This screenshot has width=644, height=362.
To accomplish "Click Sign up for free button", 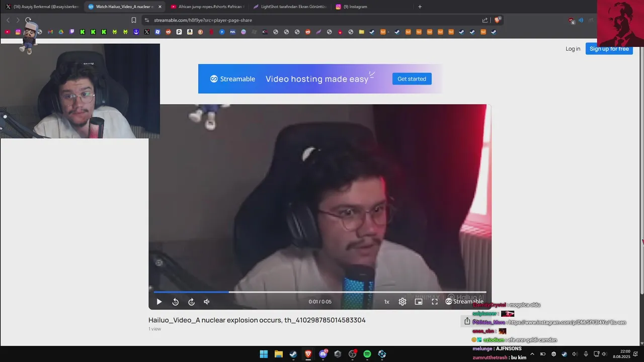I will point(609,49).
